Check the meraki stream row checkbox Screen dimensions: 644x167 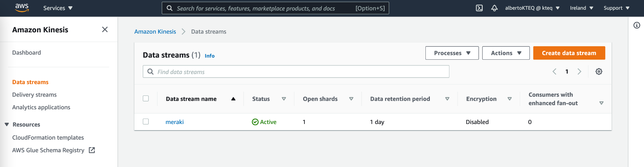pos(146,121)
